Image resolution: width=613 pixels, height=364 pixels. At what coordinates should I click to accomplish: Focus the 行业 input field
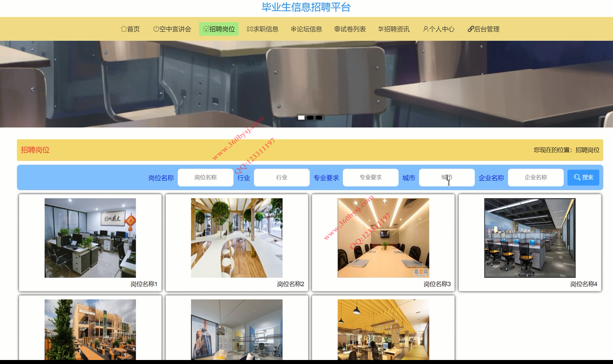point(282,177)
